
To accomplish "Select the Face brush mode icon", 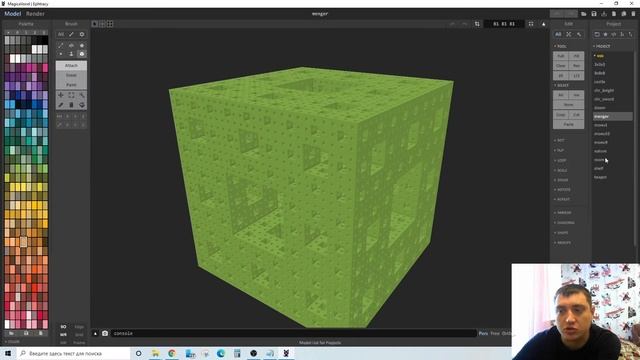I will click(71, 54).
